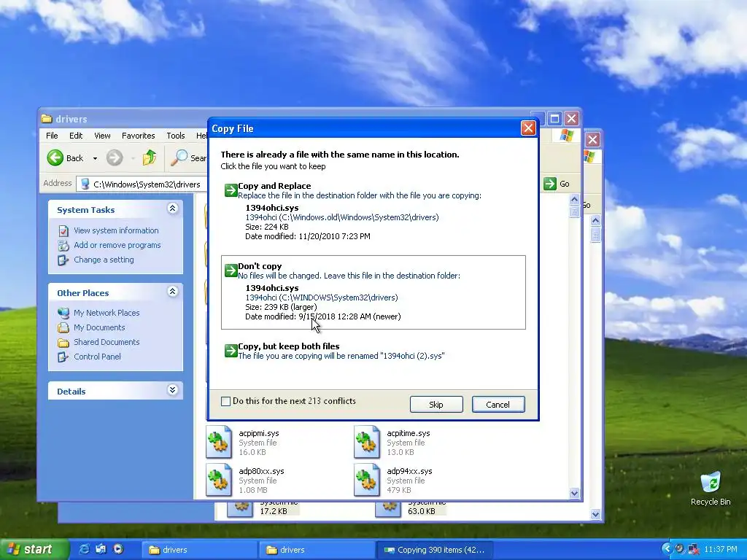Click the address bar path field
Viewport: 747px width, 560px height.
142,184
